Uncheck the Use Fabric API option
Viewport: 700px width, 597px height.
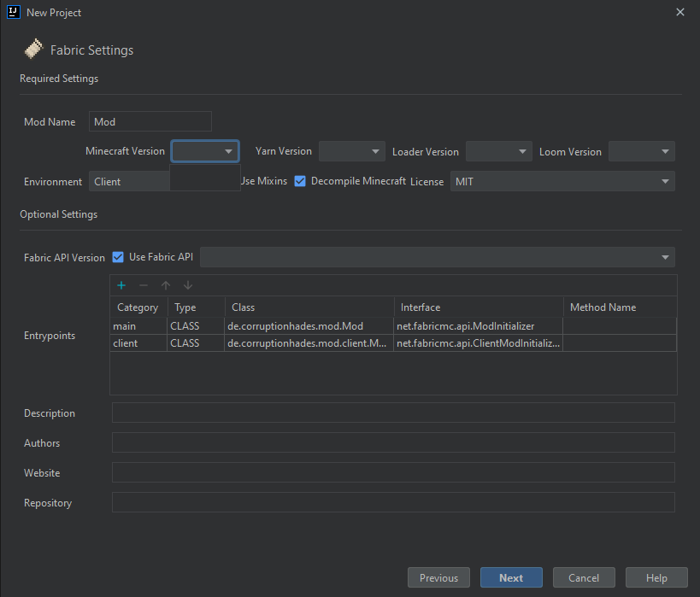coord(118,257)
